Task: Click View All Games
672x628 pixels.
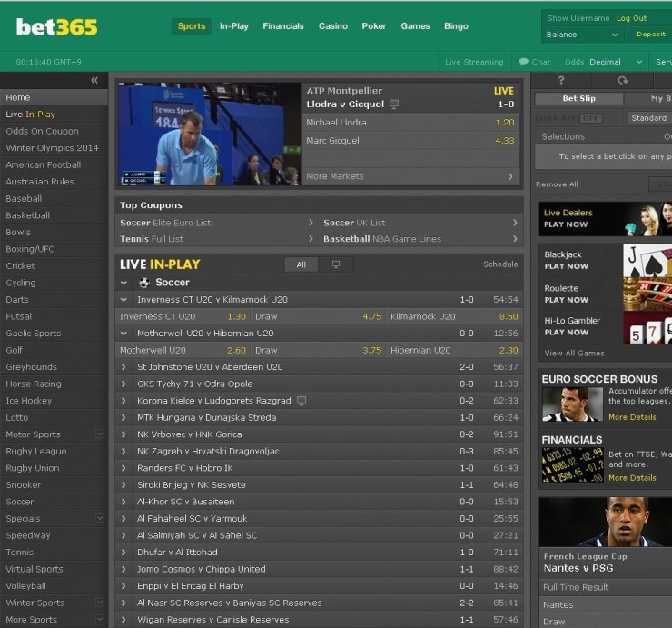Action: (x=574, y=353)
